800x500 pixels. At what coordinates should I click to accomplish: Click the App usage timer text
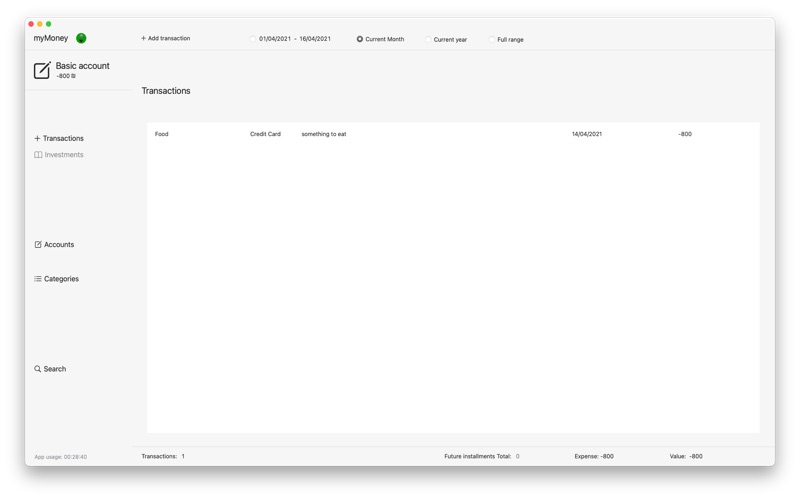(61, 457)
